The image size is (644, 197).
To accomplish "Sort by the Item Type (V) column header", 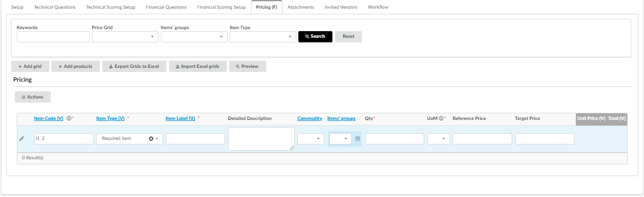I will click(110, 118).
